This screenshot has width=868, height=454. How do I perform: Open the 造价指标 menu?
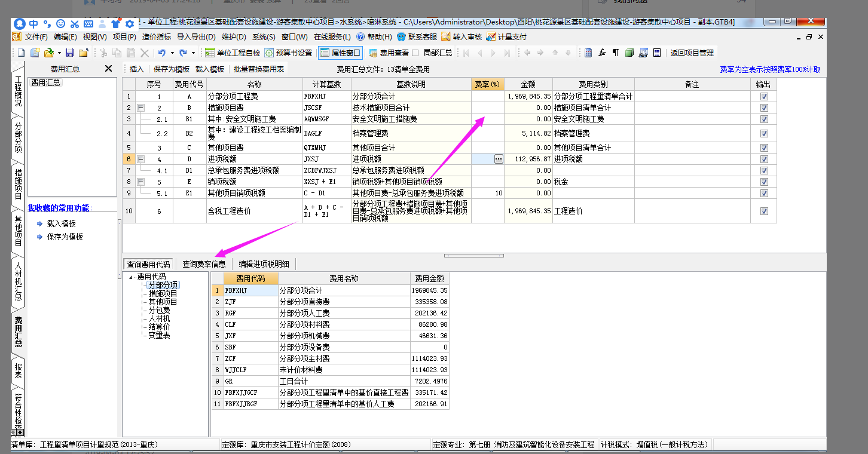[x=156, y=37]
